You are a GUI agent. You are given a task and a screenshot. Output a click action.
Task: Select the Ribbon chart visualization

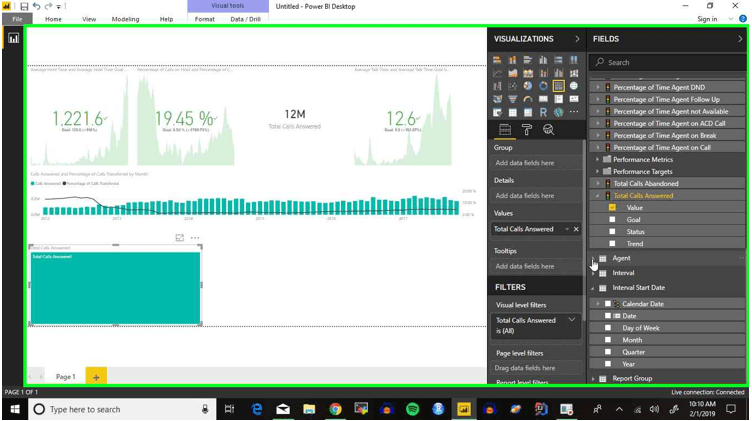[574, 73]
